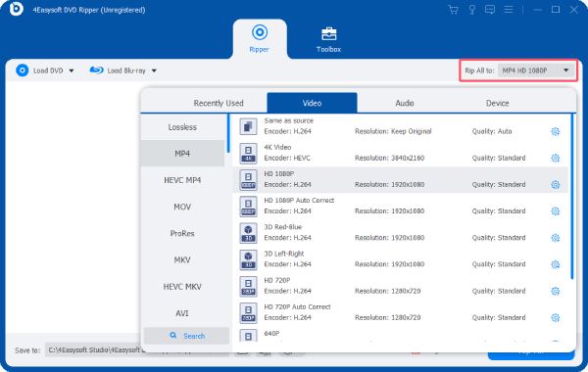
Task: Select the 'HD 720P Auto Correct' preset text
Action: 297,306
